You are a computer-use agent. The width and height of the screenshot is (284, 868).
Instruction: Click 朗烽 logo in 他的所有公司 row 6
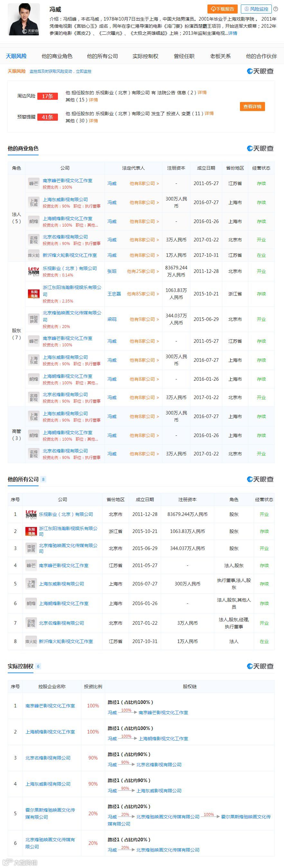click(x=31, y=603)
